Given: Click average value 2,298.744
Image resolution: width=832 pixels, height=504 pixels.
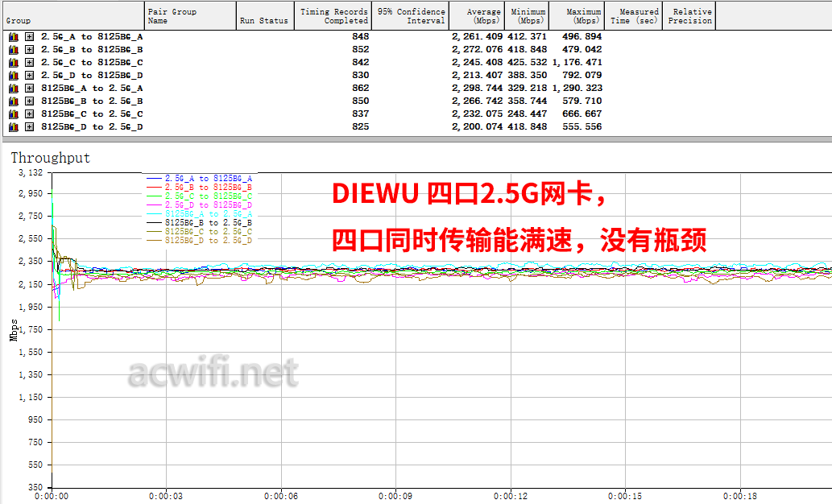Looking at the screenshot, I should (x=477, y=88).
